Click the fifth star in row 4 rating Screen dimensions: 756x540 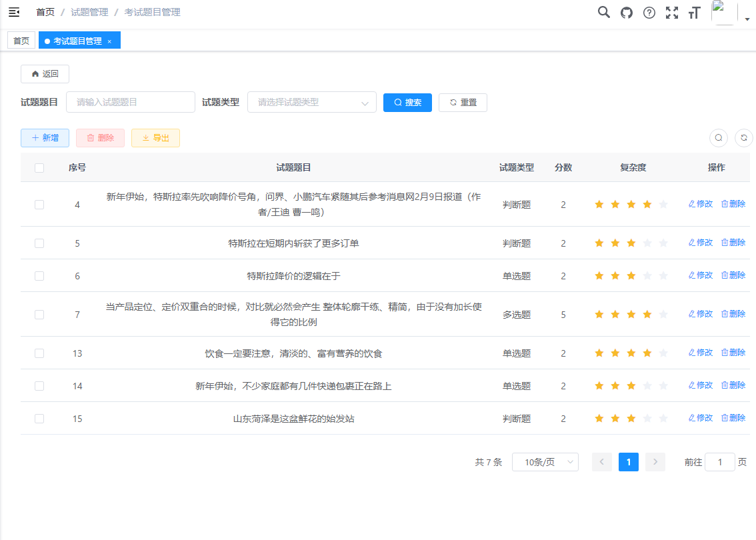pos(663,205)
